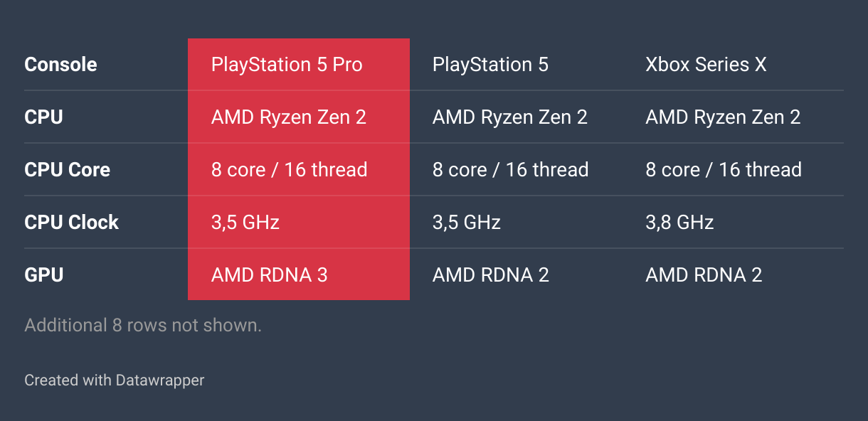Click the GPU row label
This screenshot has height=421, width=868.
44,275
